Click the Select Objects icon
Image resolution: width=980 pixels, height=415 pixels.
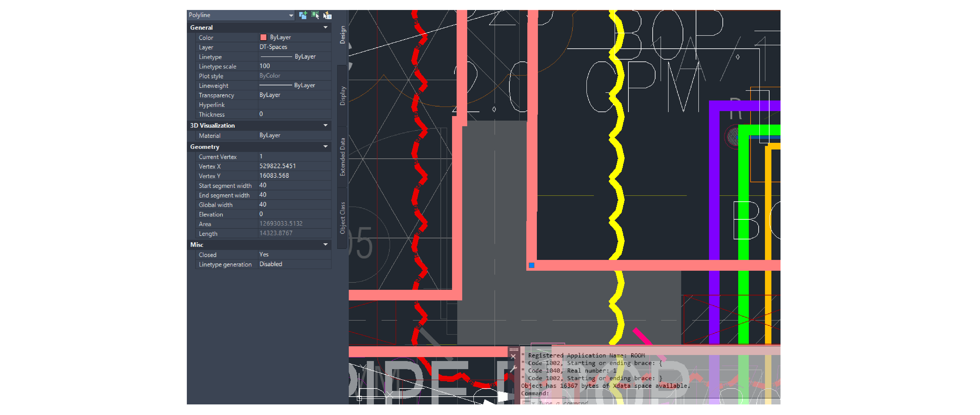pyautogui.click(x=315, y=15)
